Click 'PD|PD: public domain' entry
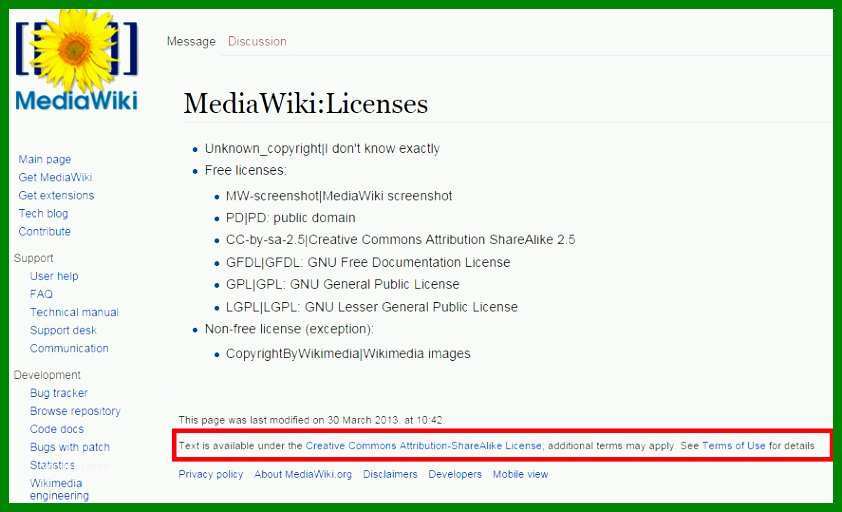Viewport: 842px width, 512px height. tap(291, 218)
